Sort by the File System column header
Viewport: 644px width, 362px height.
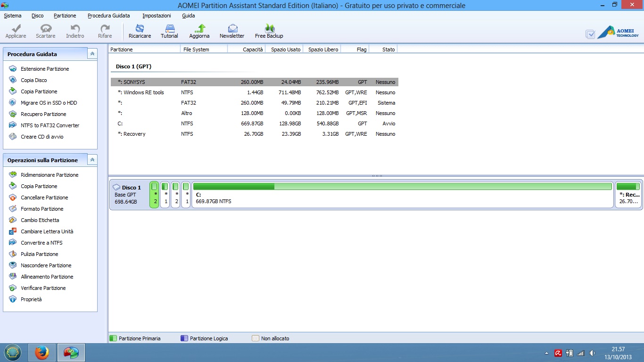[204, 49]
